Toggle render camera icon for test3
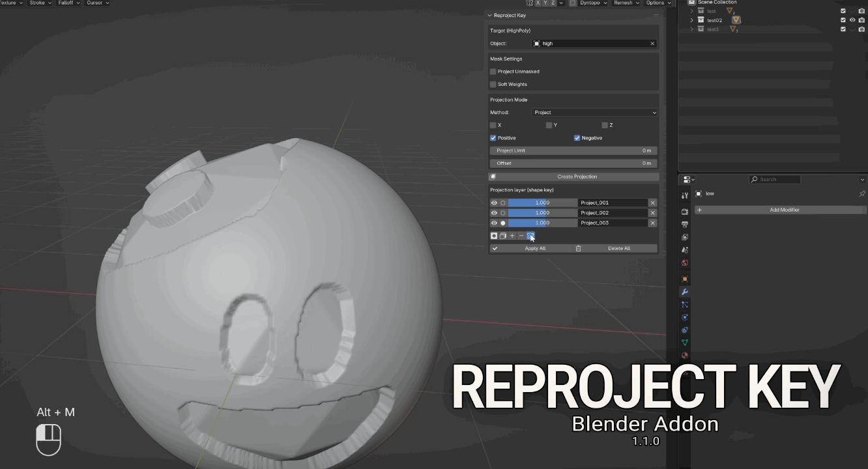The image size is (868, 469). point(861,29)
